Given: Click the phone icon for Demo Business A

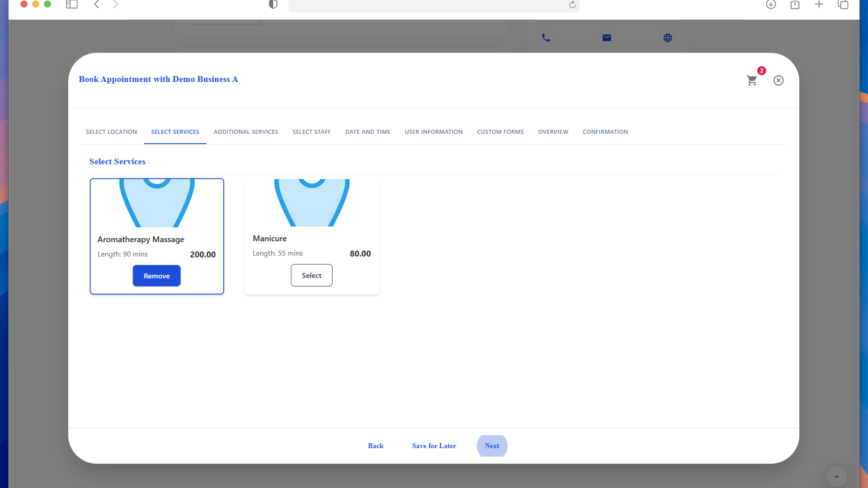Looking at the screenshot, I should pyautogui.click(x=546, y=38).
